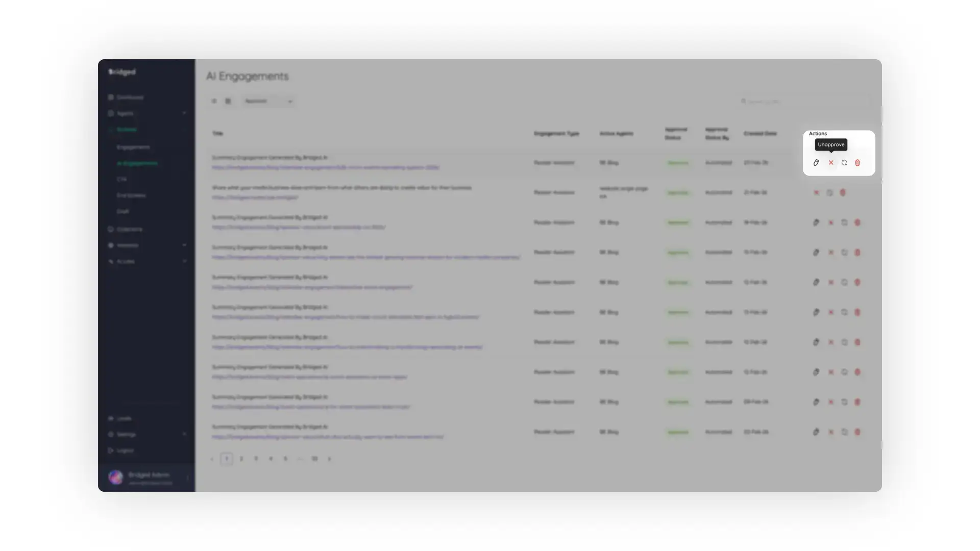The image size is (980, 551).
Task: Click the Bridged logo
Action: click(122, 72)
